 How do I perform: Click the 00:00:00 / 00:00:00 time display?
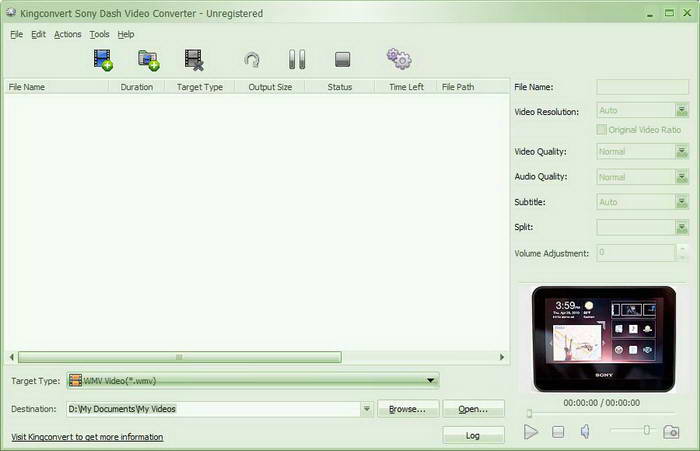(x=601, y=403)
